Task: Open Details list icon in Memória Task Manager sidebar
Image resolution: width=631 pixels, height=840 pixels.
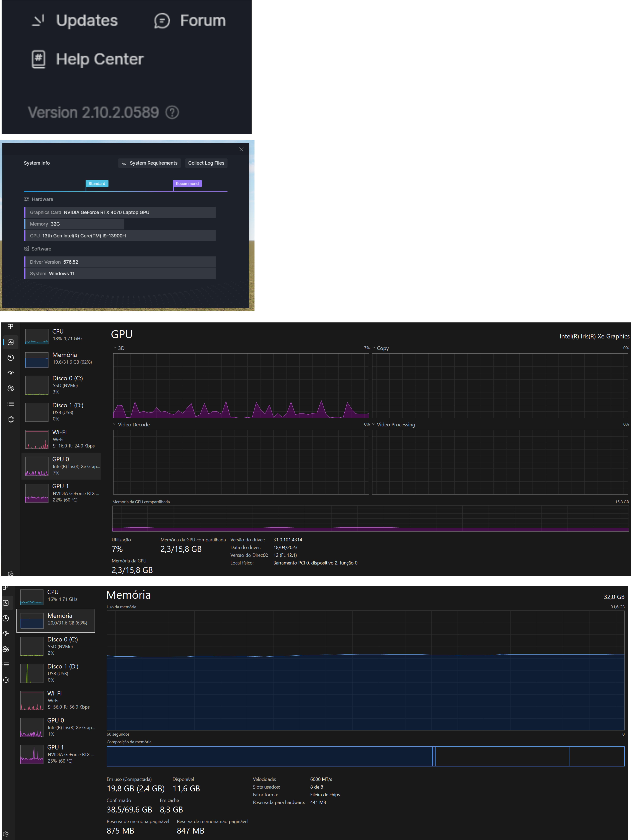Action: point(6,665)
